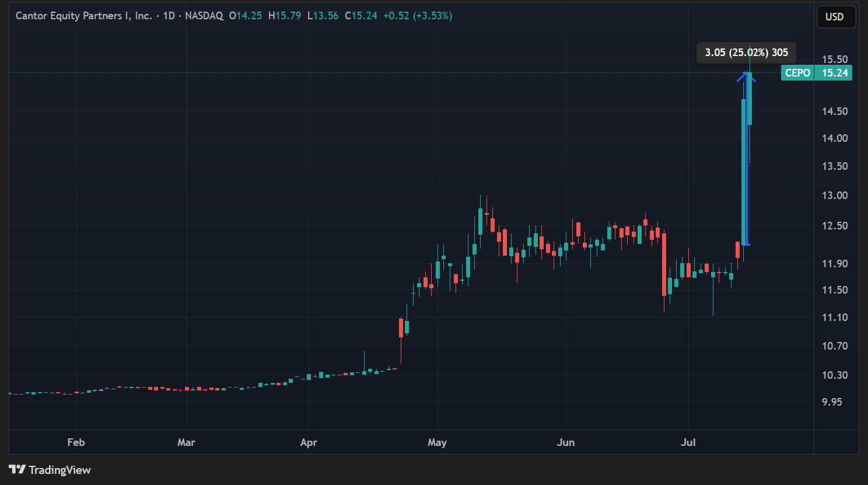Click the blue measurement arrow tip
Image resolution: width=868 pixels, height=485 pixels.
(x=746, y=74)
